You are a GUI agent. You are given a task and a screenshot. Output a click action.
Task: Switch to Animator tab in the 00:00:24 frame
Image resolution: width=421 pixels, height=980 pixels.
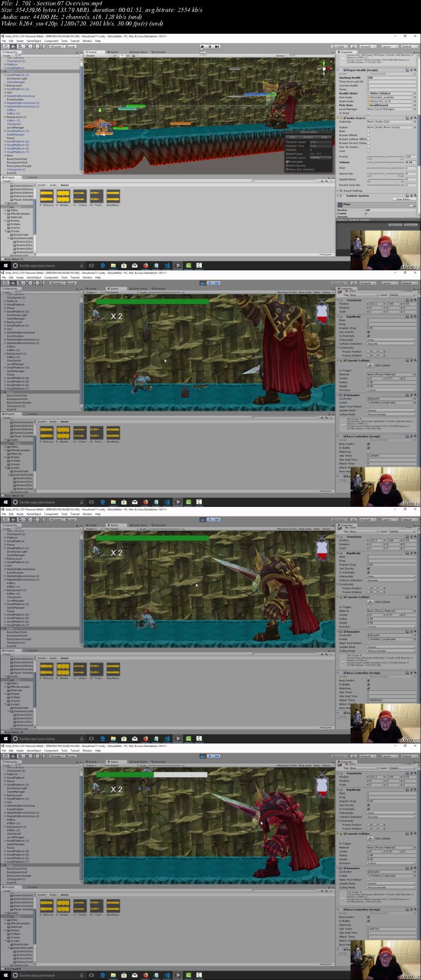(x=159, y=52)
